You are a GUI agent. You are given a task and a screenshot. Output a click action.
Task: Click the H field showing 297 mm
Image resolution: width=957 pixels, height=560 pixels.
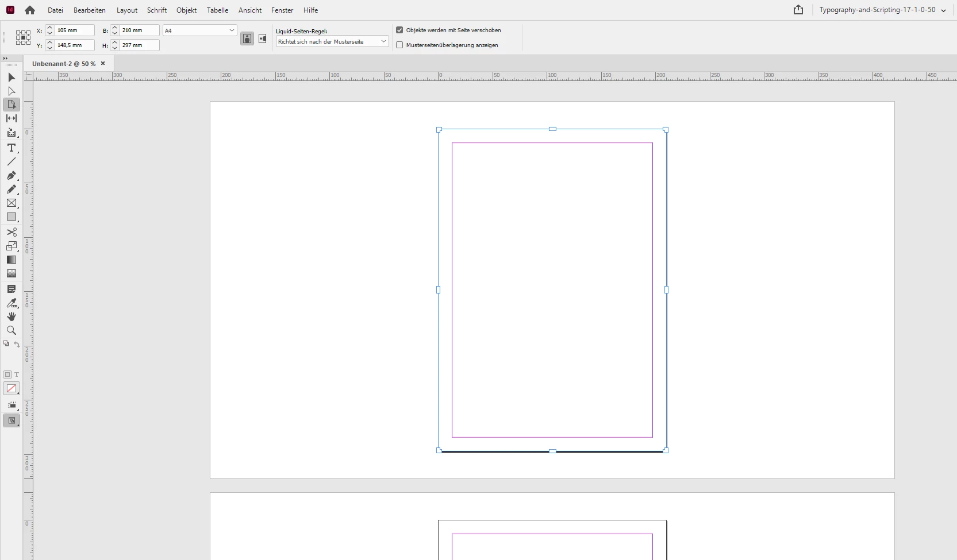[140, 45]
